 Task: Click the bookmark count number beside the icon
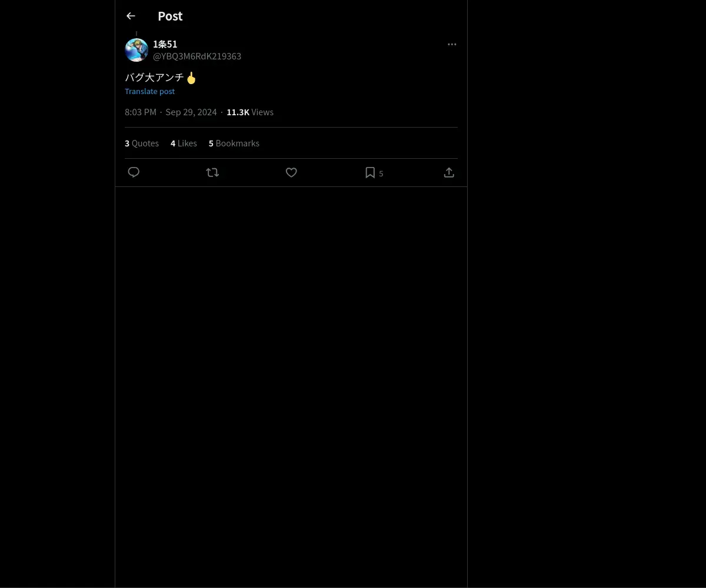[x=381, y=173]
